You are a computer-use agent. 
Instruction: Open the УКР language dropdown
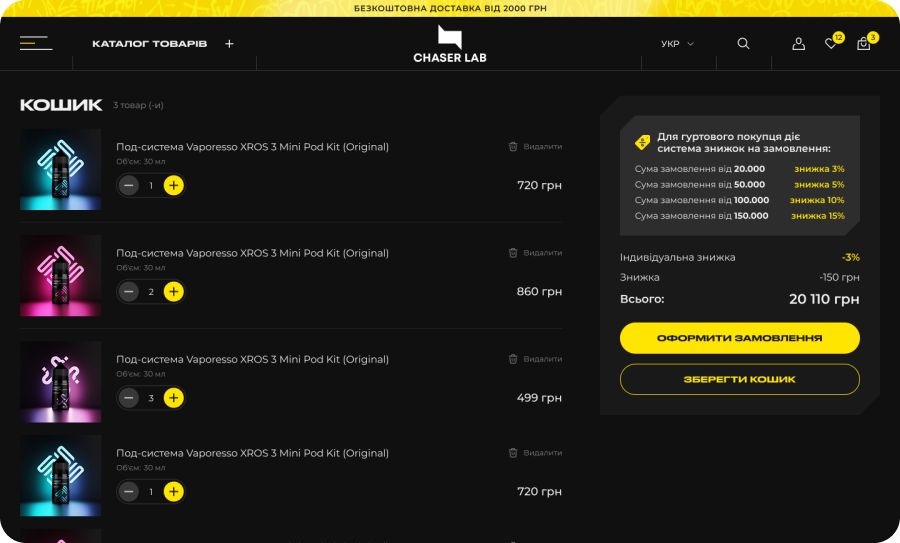(x=677, y=44)
